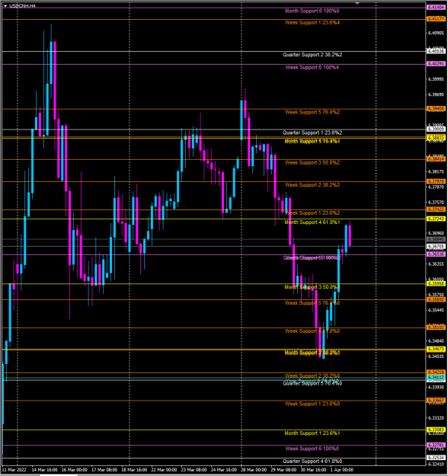This screenshot has height=476, width=448.
Task: Click the '17 Mar 08:00' time axis label
Action: [104, 470]
